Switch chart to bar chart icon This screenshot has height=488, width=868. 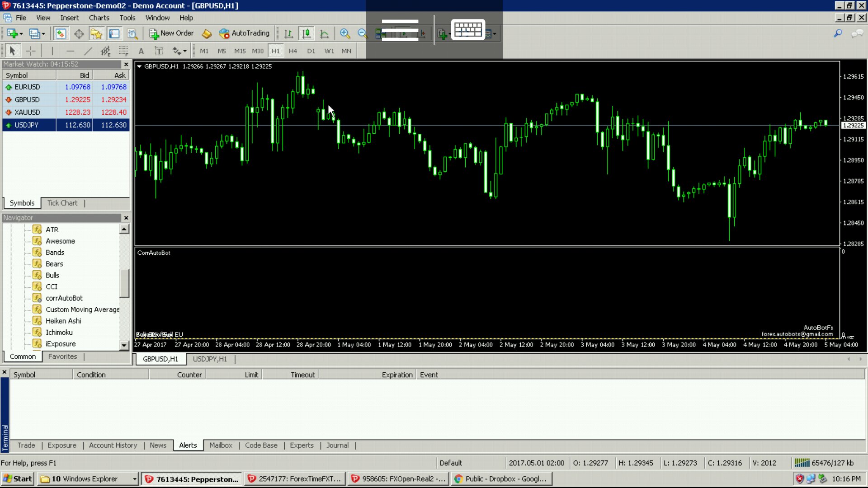pos(288,33)
